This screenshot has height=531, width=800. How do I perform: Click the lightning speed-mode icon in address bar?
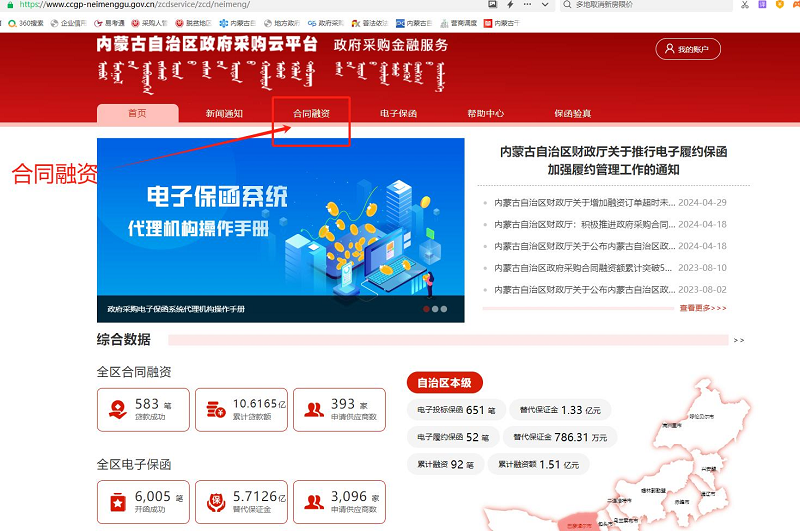click(510, 5)
